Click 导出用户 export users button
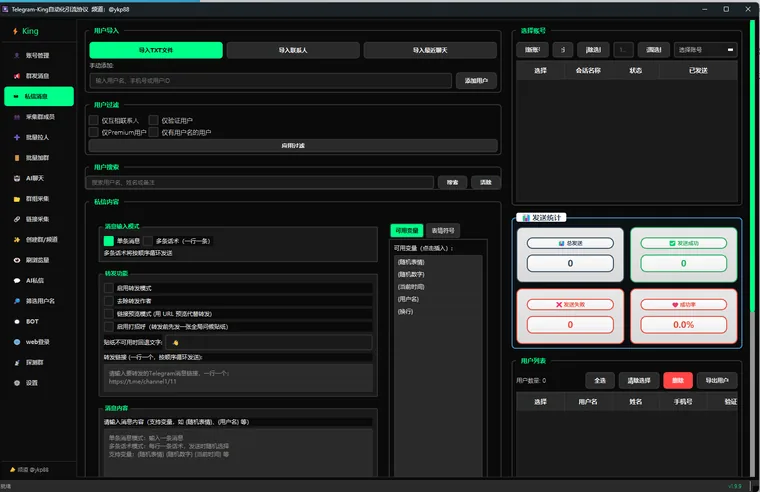Screen dimensions: 760x492 717,381
